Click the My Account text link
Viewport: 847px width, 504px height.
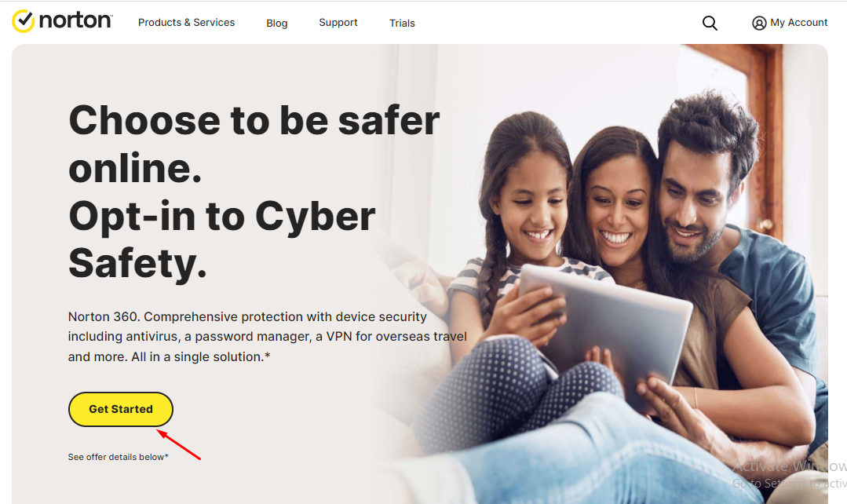(x=799, y=23)
